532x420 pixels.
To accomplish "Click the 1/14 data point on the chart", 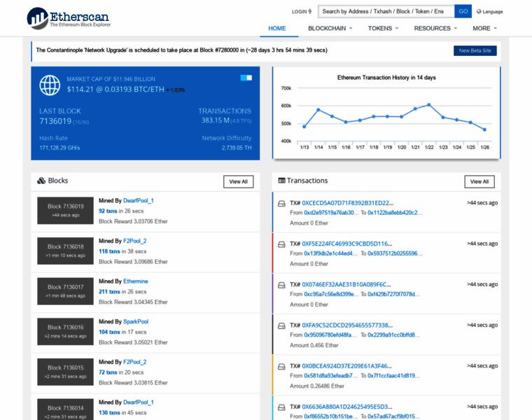I will pos(318,110).
